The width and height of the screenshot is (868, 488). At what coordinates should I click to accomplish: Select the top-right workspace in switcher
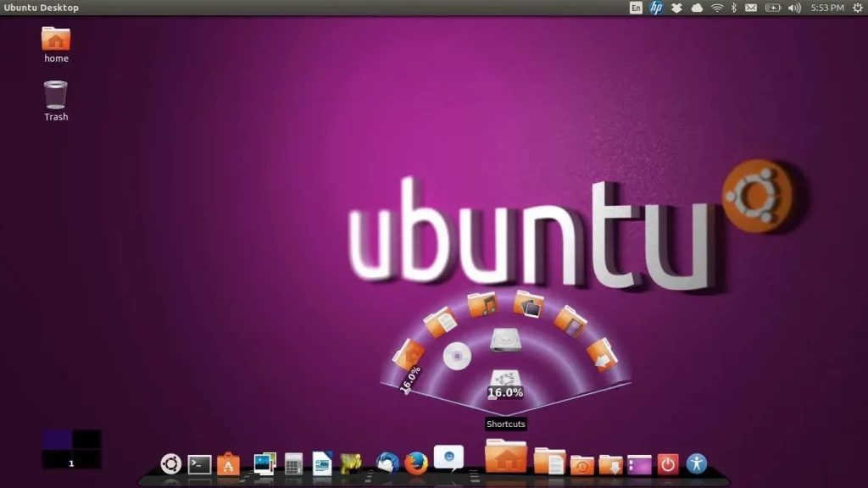[86, 440]
